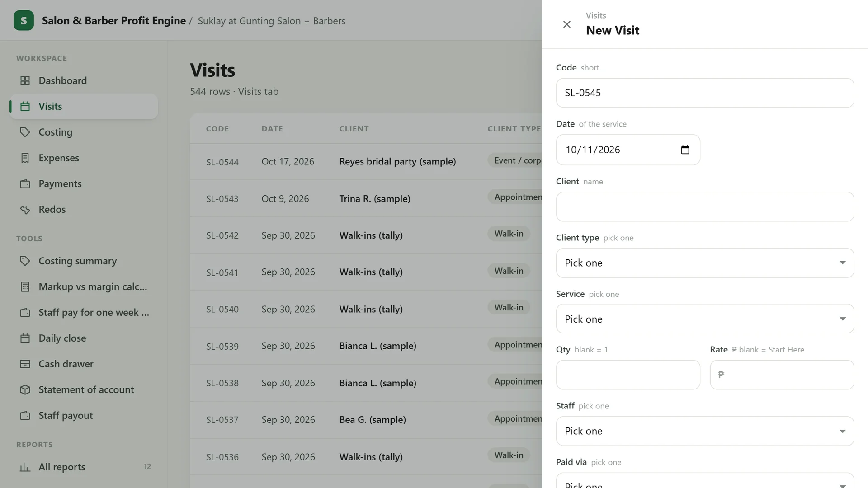Open the Cash drawer tool
This screenshot has height=488, width=868.
tap(84, 364)
